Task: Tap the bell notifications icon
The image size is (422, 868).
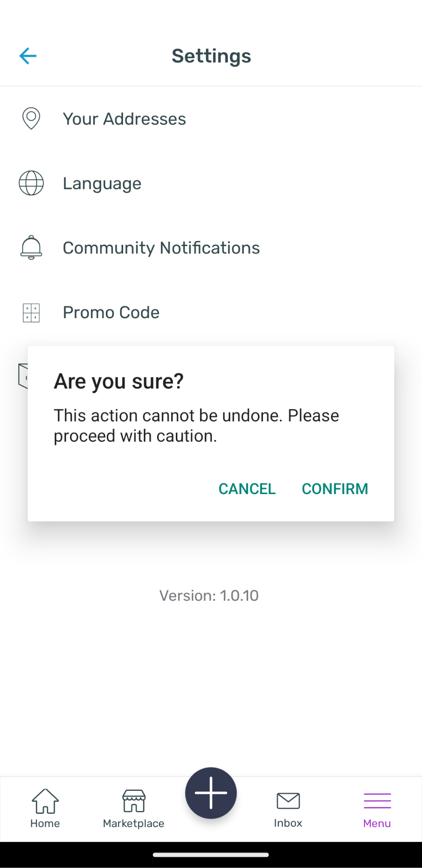Action: pyautogui.click(x=31, y=248)
